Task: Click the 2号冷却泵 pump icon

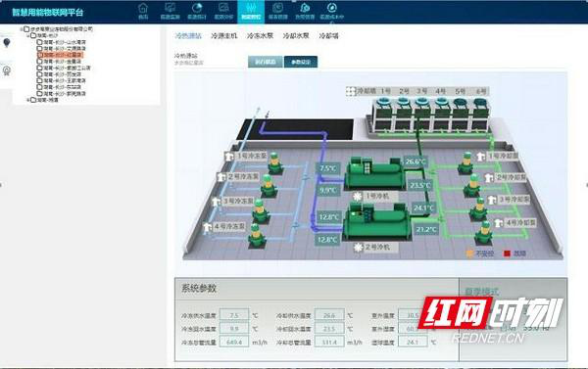Action: tap(489, 178)
